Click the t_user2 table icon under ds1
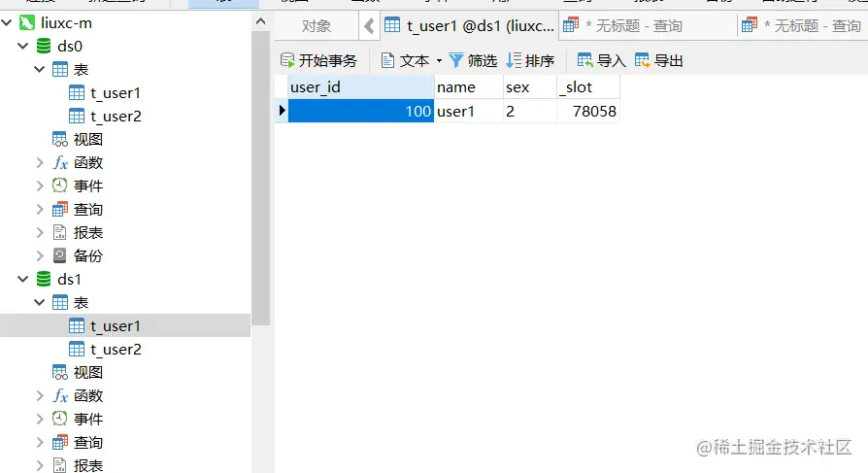 [77, 350]
